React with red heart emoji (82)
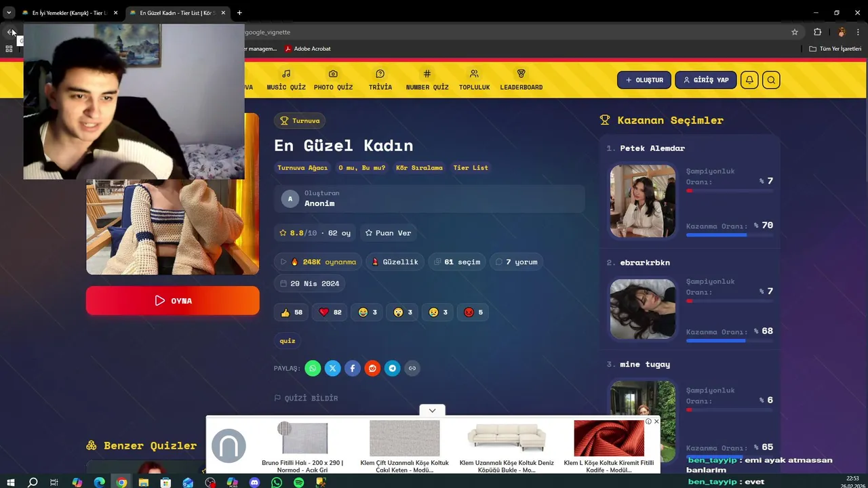The height and width of the screenshot is (488, 868). (x=330, y=312)
